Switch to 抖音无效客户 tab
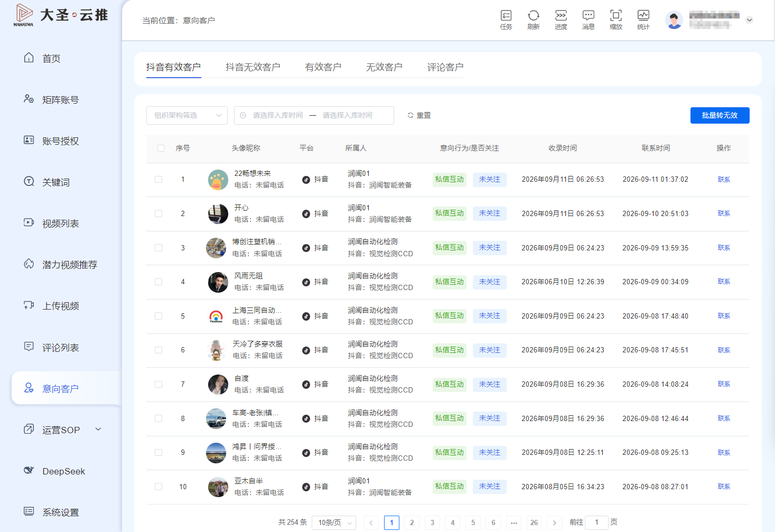This screenshot has height=532, width=775. click(253, 67)
